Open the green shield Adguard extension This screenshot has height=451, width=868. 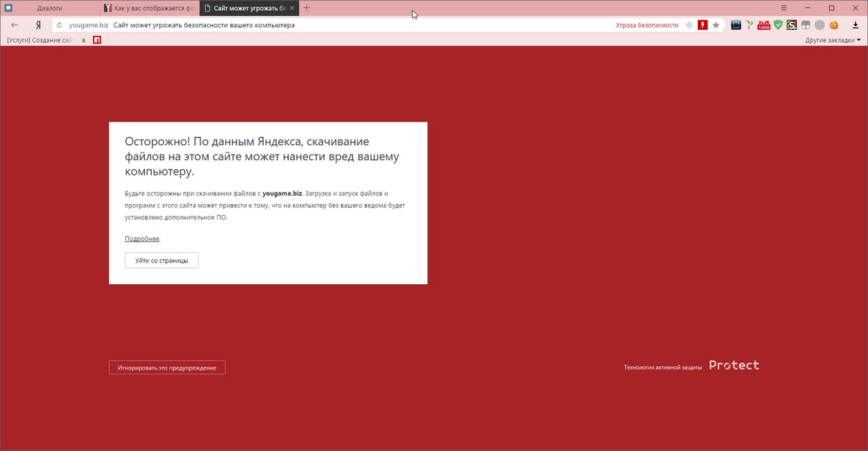tap(778, 25)
